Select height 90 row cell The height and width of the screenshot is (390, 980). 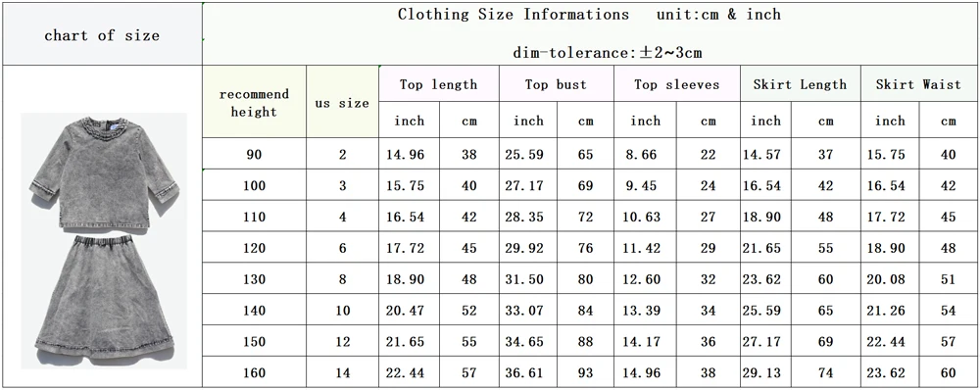point(254,154)
